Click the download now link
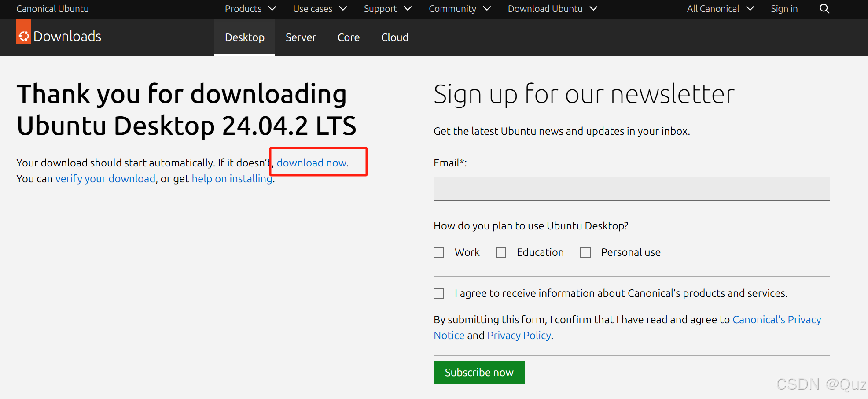Viewport: 868px width, 399px height. coord(312,163)
